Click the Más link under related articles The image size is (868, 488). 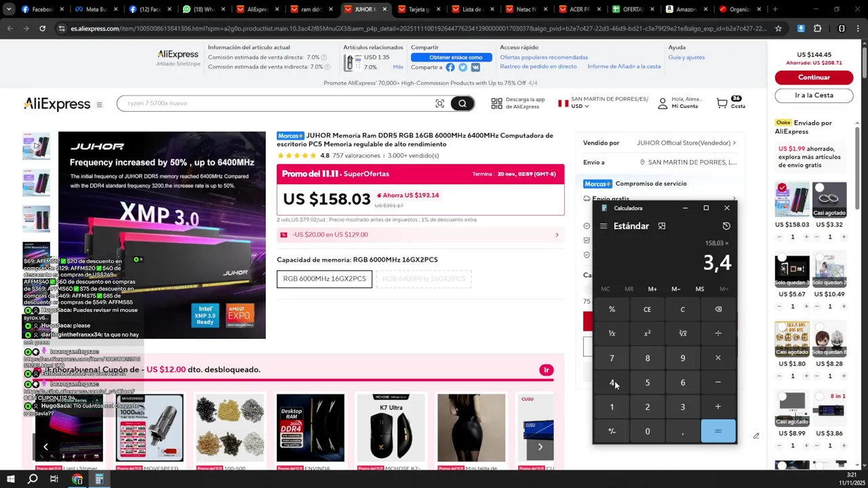point(398,67)
